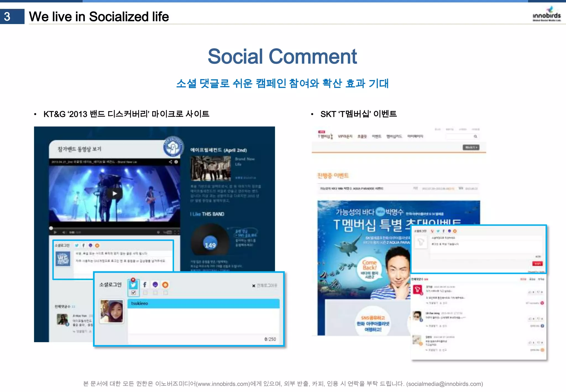566x392 pixels.
Task: Uncheck the checked box under Twitter icon
Action: [x=133, y=292]
